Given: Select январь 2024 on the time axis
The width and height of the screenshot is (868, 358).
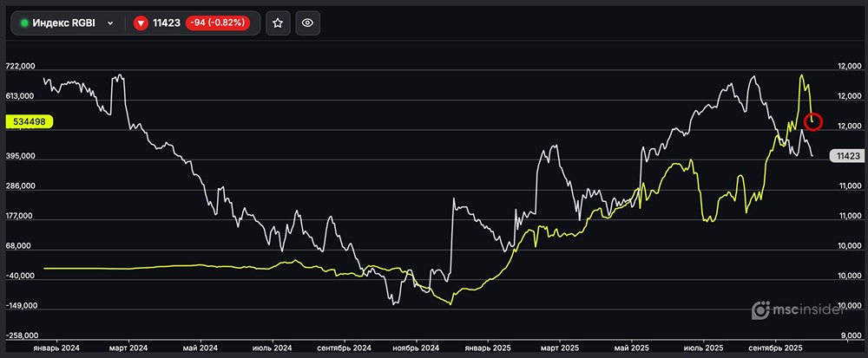Looking at the screenshot, I should pos(56,347).
